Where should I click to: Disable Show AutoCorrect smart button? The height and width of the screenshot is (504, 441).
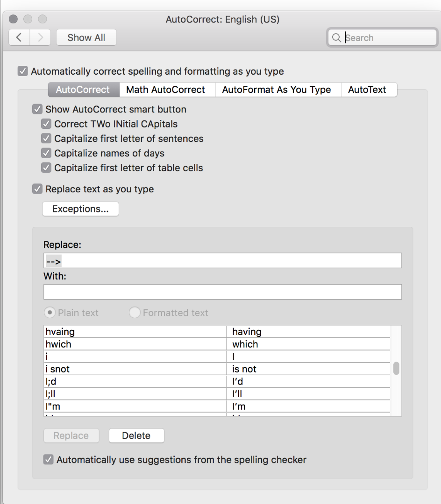point(37,110)
